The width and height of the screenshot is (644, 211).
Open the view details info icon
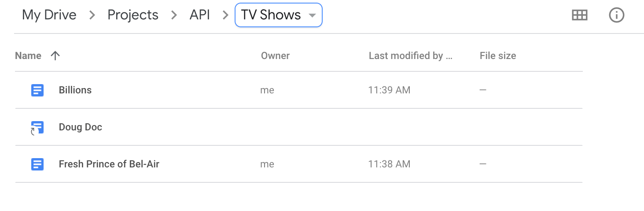[616, 15]
